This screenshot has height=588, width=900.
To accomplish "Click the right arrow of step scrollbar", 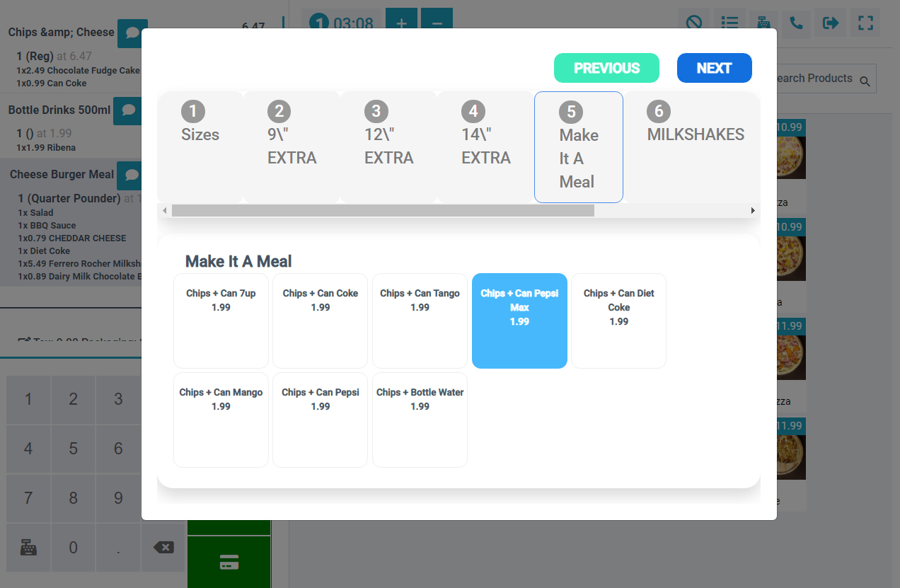I will (753, 210).
